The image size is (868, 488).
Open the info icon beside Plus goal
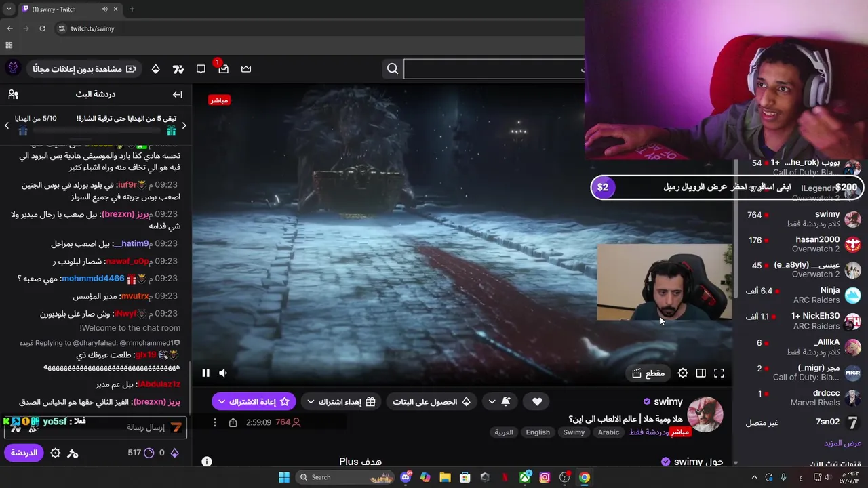click(207, 462)
